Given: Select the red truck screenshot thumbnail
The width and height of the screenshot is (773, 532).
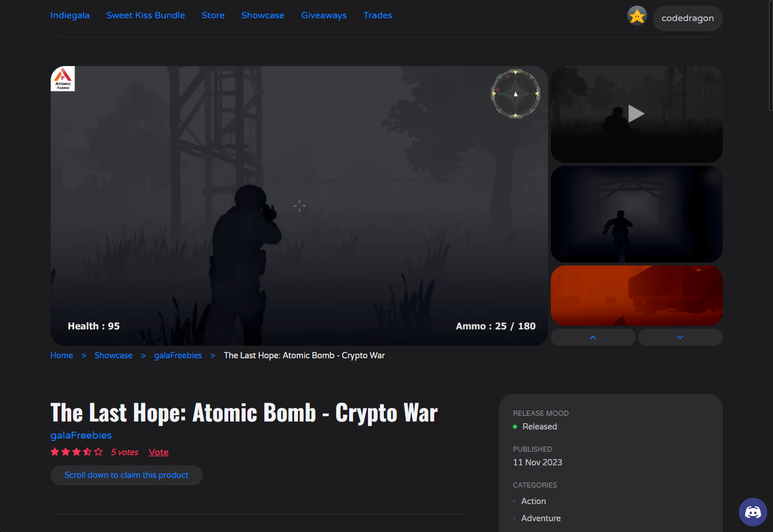Looking at the screenshot, I should coord(636,295).
